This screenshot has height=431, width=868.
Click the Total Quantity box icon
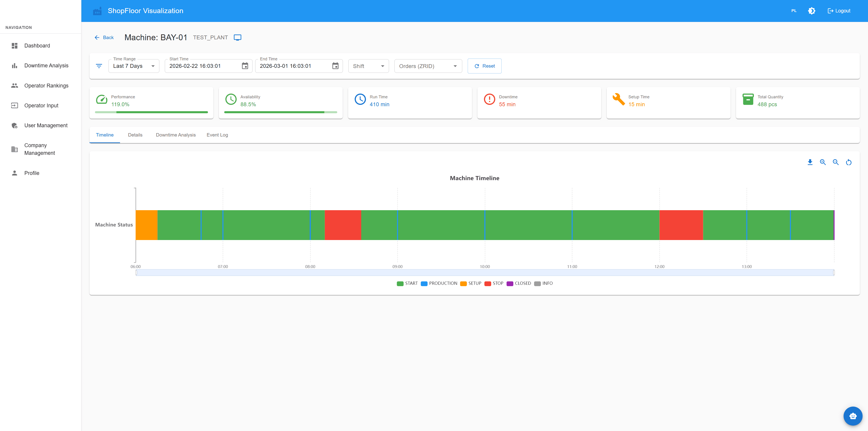pos(748,99)
